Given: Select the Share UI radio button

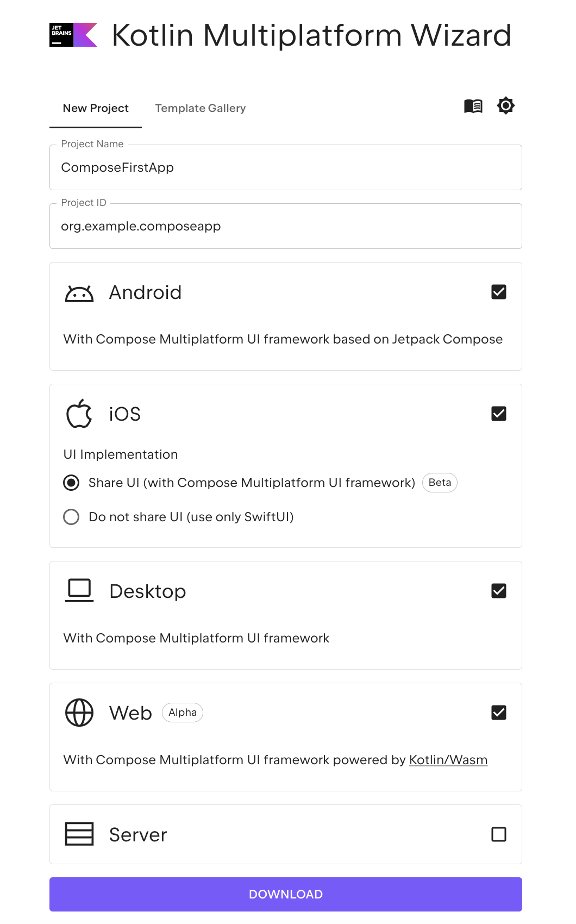Looking at the screenshot, I should point(71,482).
